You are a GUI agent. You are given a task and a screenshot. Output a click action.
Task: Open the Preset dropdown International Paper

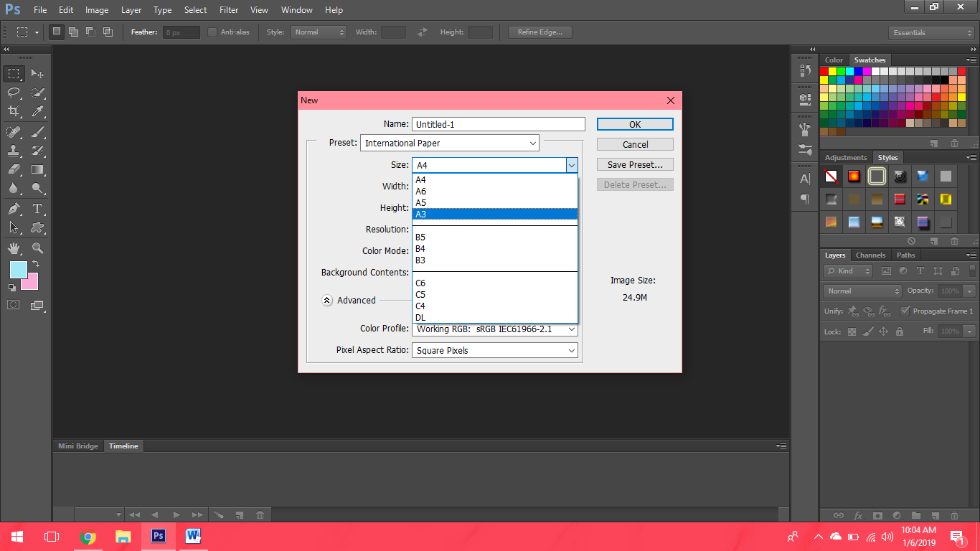click(x=450, y=143)
